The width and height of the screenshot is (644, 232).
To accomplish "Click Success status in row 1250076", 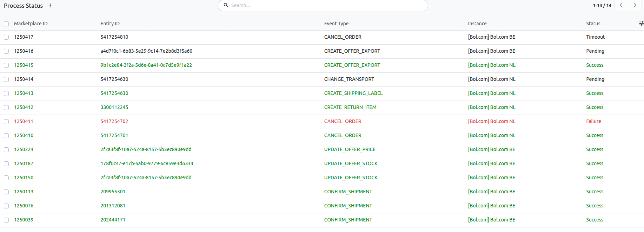I will (x=595, y=206).
